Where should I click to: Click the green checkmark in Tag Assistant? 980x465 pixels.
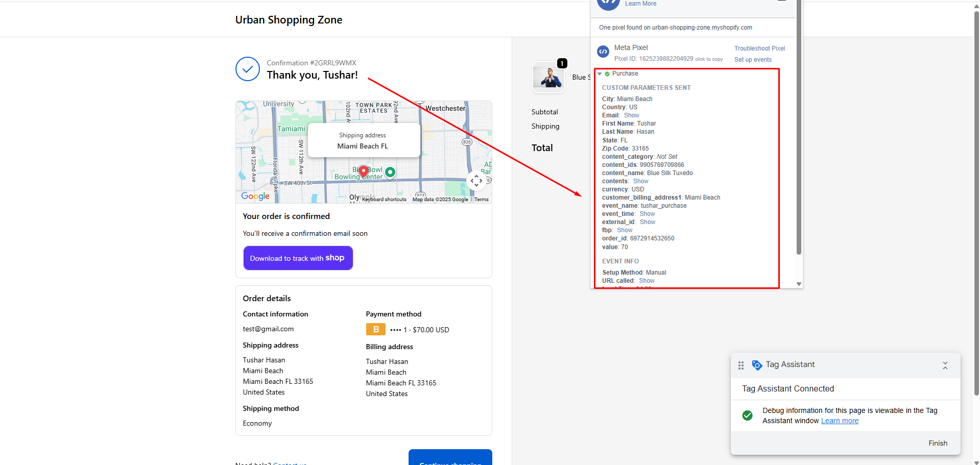tap(747, 415)
